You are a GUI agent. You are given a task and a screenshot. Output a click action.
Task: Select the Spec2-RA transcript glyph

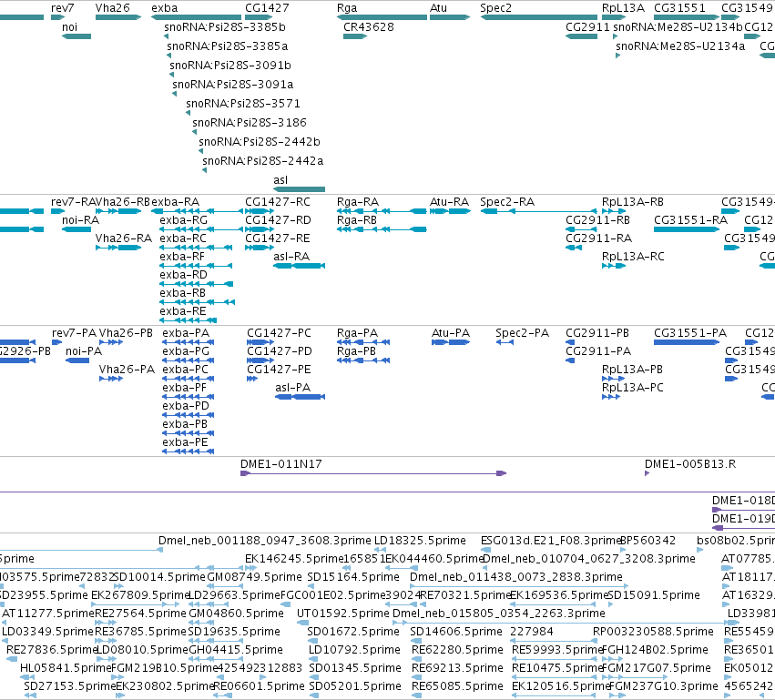click(539, 211)
